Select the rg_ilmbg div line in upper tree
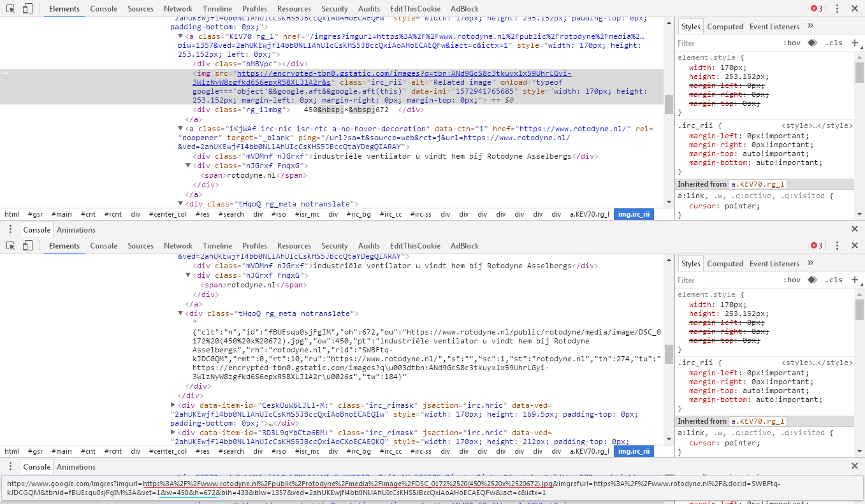Viewport: 865px width, 504px height. [x=309, y=110]
